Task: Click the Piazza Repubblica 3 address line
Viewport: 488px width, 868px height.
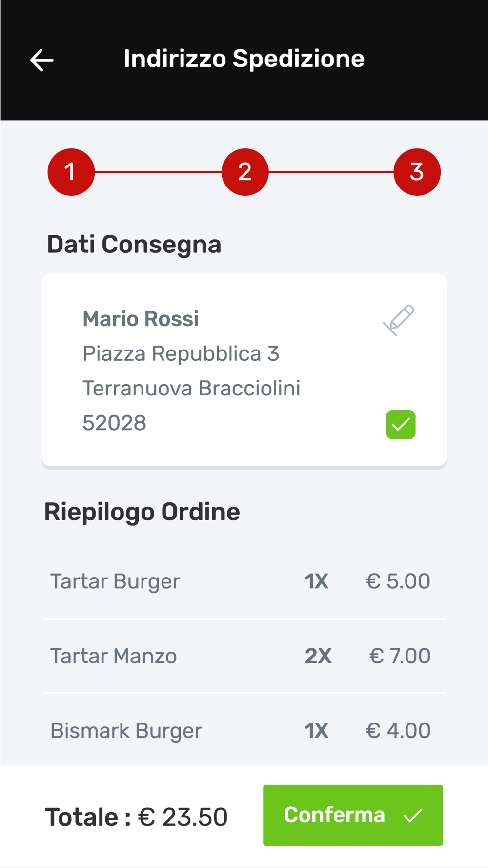Action: point(181,354)
